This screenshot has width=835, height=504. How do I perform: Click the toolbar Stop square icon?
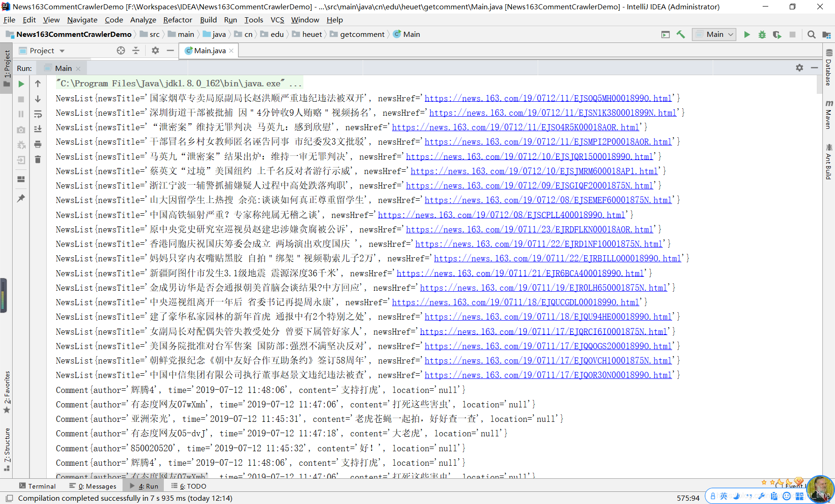792,35
